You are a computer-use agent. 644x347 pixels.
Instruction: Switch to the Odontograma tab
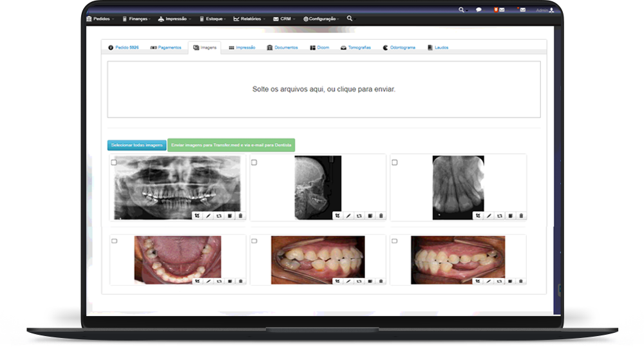tap(399, 48)
